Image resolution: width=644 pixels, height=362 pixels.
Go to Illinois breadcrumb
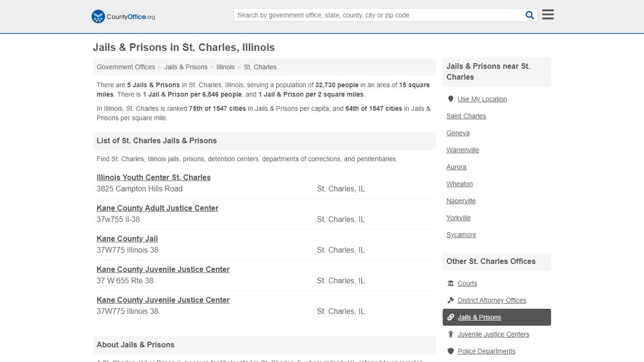(225, 67)
